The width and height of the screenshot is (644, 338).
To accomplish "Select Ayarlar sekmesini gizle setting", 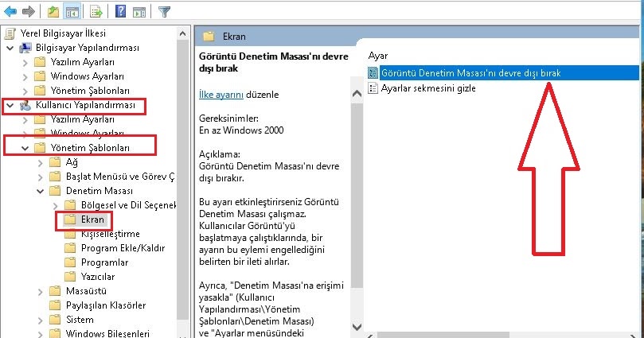I will (x=428, y=88).
